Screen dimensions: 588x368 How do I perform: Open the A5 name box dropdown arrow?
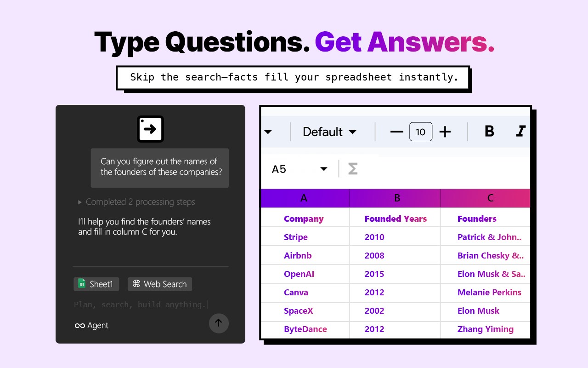324,169
